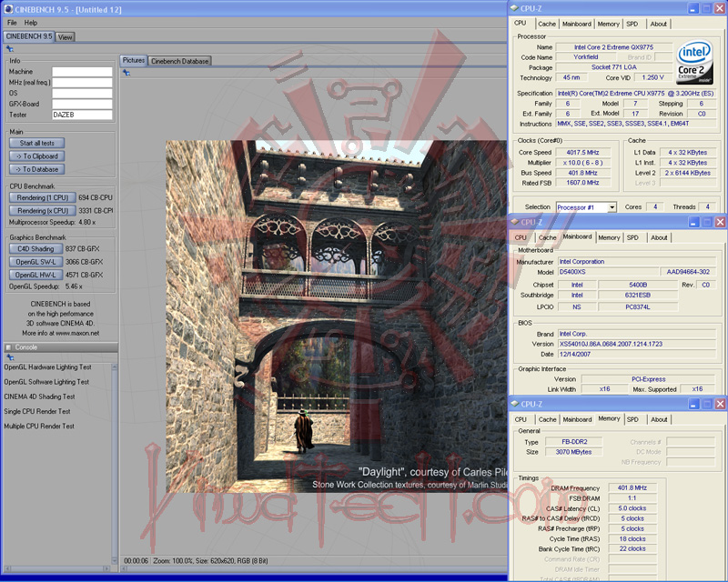
Task: Open the Help menu in Cinebench
Action: point(31,23)
